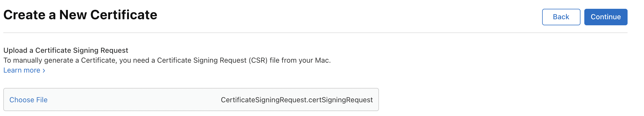Click the word Upload in the subheading
644x116 pixels.
click(15, 50)
